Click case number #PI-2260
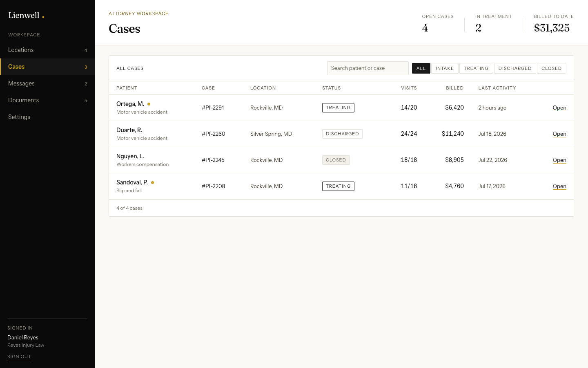This screenshot has height=368, width=588. click(x=214, y=134)
